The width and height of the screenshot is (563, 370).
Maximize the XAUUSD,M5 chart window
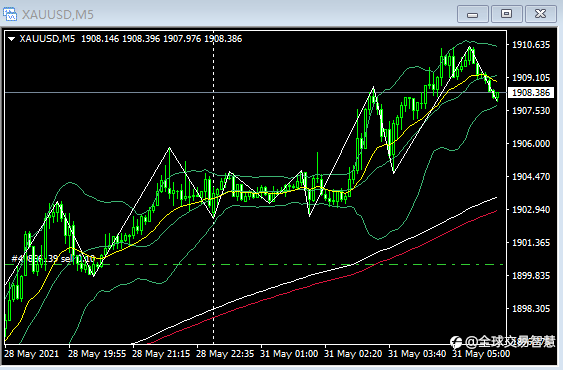[506, 14]
